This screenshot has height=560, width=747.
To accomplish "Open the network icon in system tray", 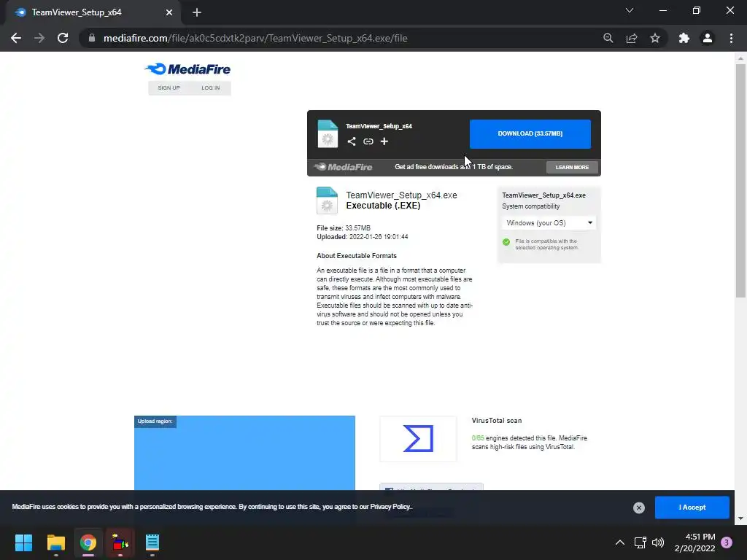I will coord(640,542).
